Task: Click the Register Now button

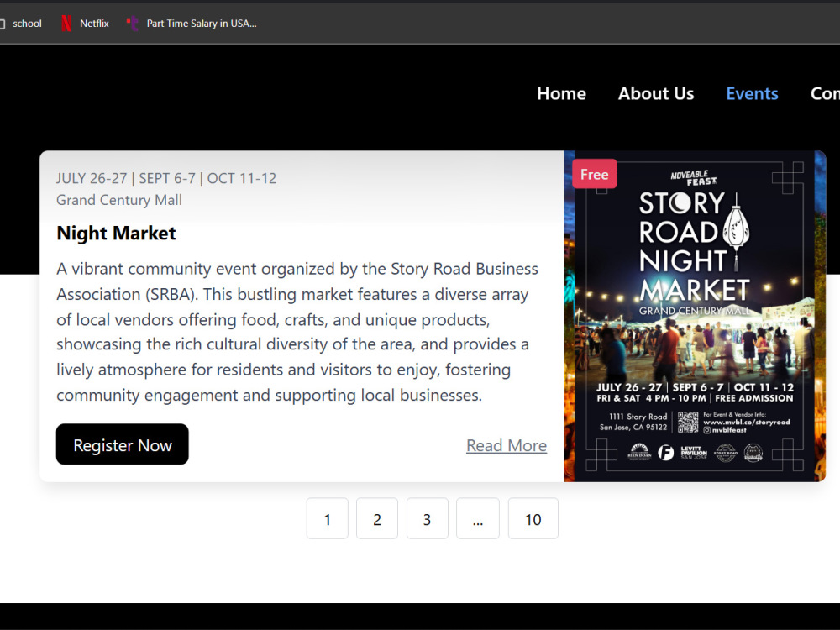Action: (122, 444)
